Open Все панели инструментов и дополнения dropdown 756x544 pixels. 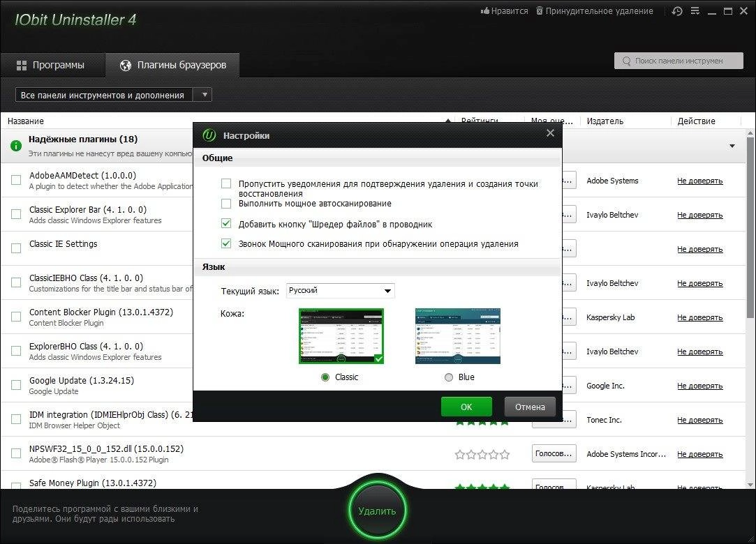point(114,95)
